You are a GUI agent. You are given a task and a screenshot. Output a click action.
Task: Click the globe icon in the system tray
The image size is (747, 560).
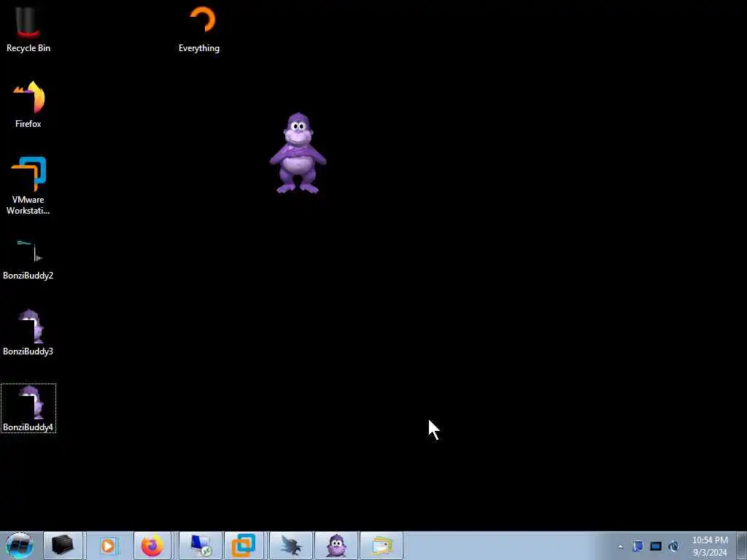[673, 546]
